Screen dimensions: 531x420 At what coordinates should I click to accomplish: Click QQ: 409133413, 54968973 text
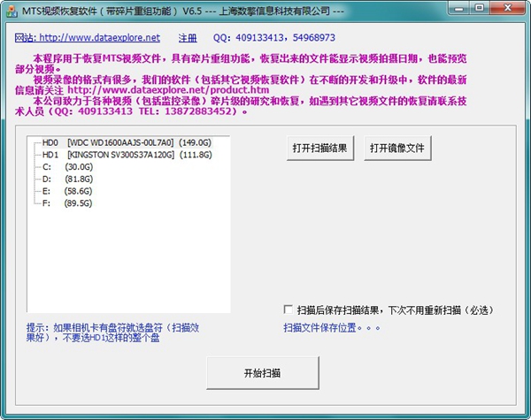[x=274, y=37]
